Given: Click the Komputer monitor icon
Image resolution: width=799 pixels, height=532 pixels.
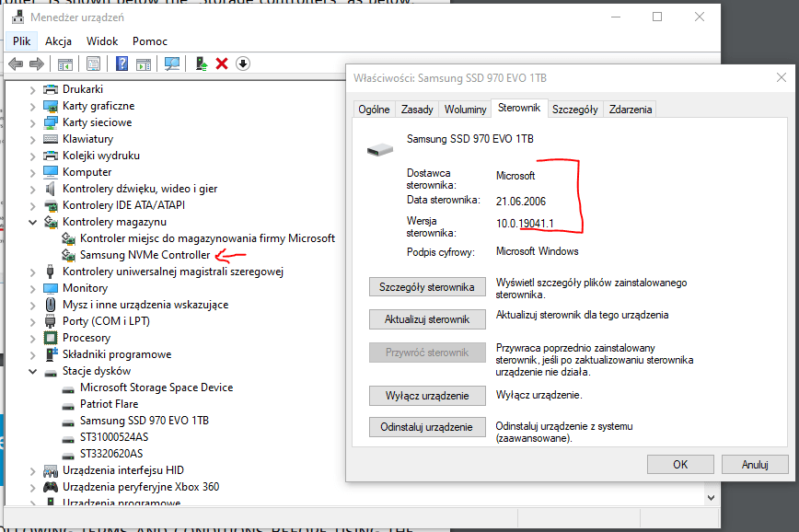Looking at the screenshot, I should [51, 172].
